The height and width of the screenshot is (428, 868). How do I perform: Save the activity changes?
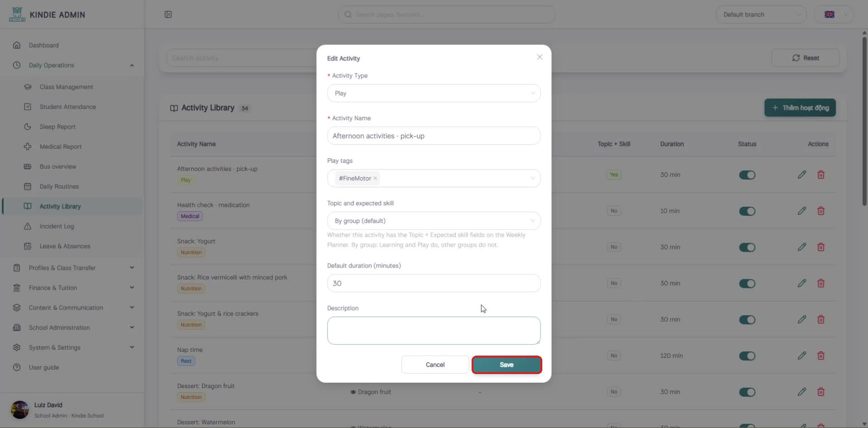point(506,365)
